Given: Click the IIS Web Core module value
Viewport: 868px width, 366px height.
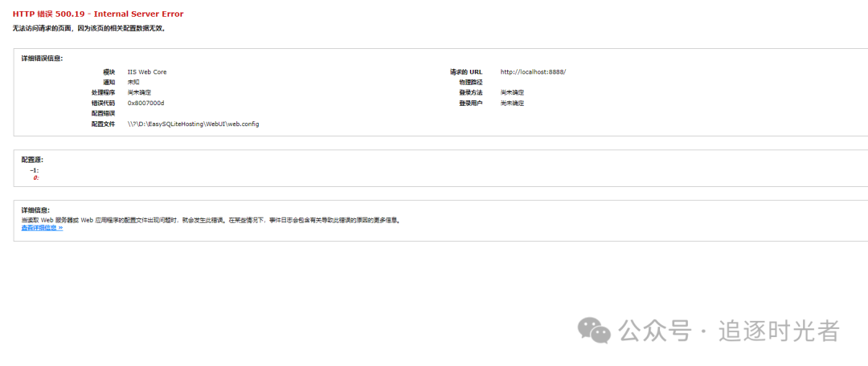Looking at the screenshot, I should [x=147, y=72].
